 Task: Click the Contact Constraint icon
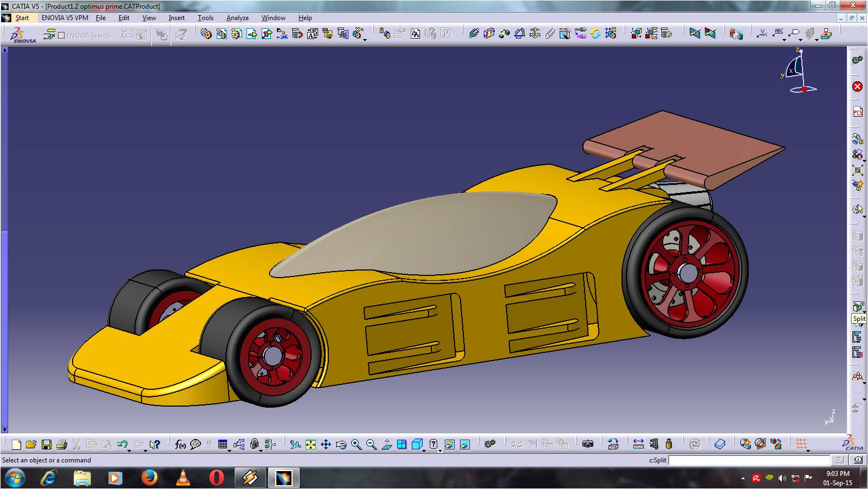pyautogui.click(x=489, y=34)
